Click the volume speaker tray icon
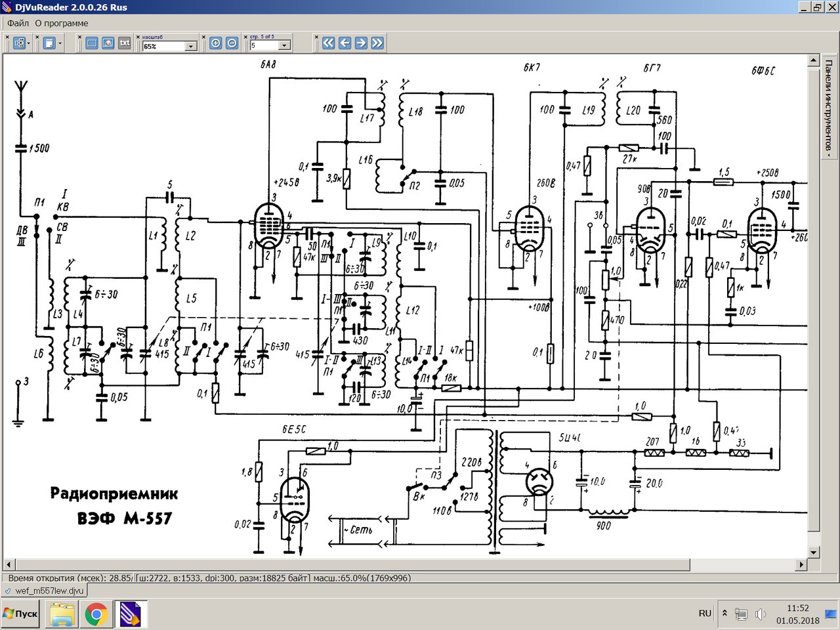 tap(760, 614)
